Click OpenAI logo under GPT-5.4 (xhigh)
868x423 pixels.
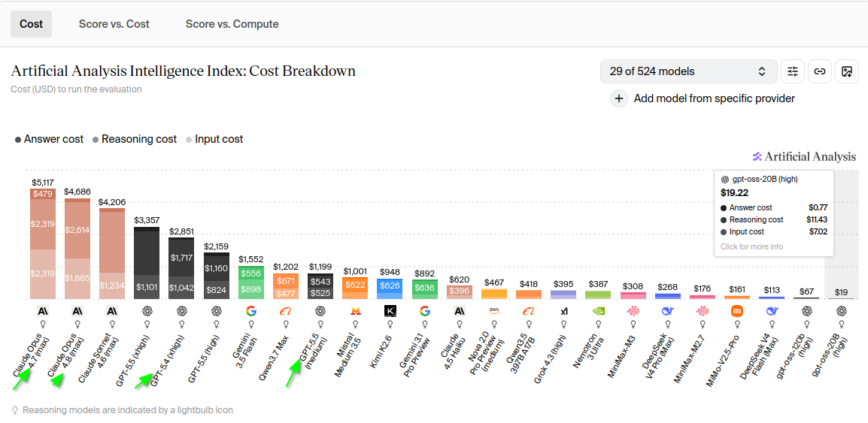click(181, 311)
